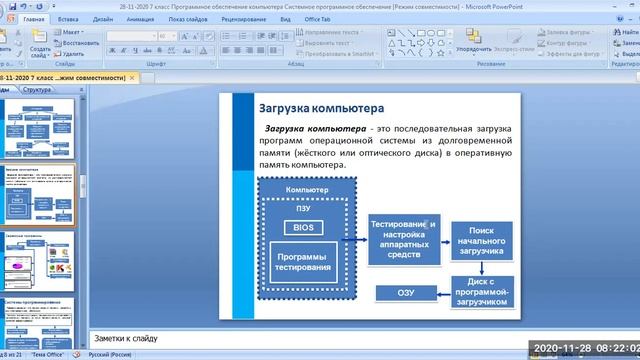Image resolution: width=640 pixels, height=360 pixels.
Task: Toggle italic К formatting
Action: [x=124, y=51]
